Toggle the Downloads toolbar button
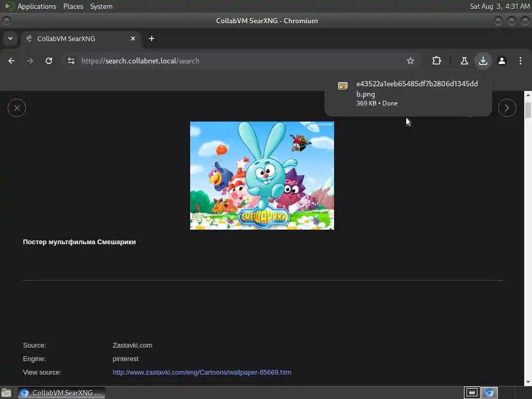532x399 pixels. tap(483, 61)
